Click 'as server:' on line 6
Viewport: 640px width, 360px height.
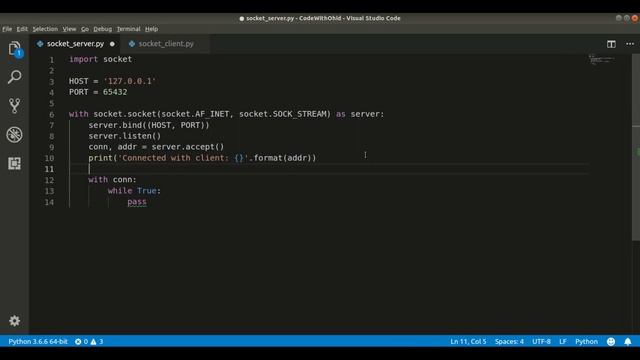[360, 114]
